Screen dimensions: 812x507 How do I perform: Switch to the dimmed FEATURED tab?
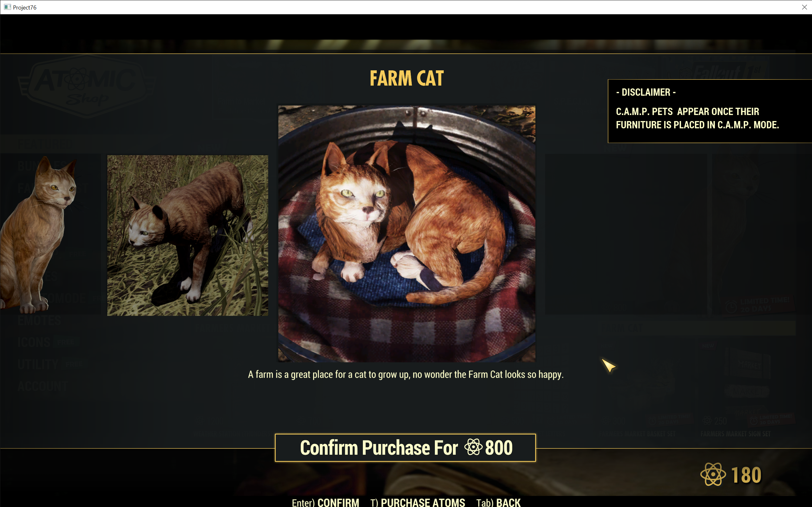(45, 144)
